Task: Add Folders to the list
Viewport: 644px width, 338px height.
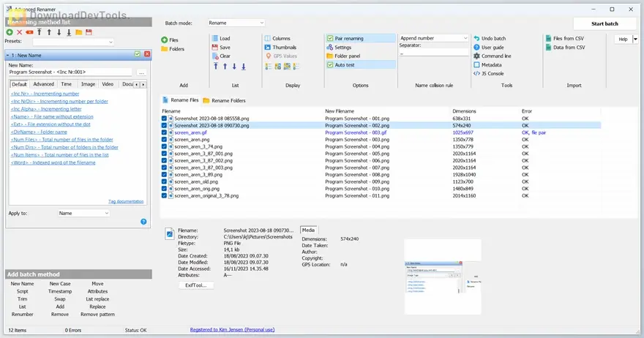Action: coord(173,49)
